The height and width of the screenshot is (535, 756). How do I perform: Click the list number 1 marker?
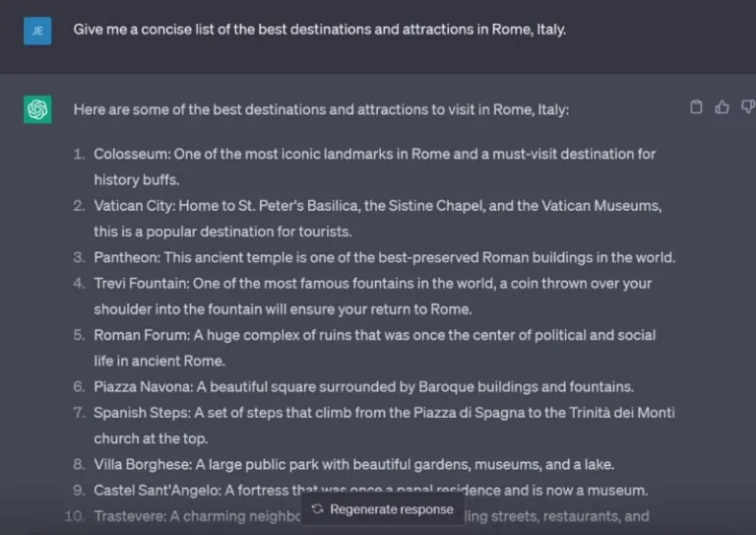[79, 155]
